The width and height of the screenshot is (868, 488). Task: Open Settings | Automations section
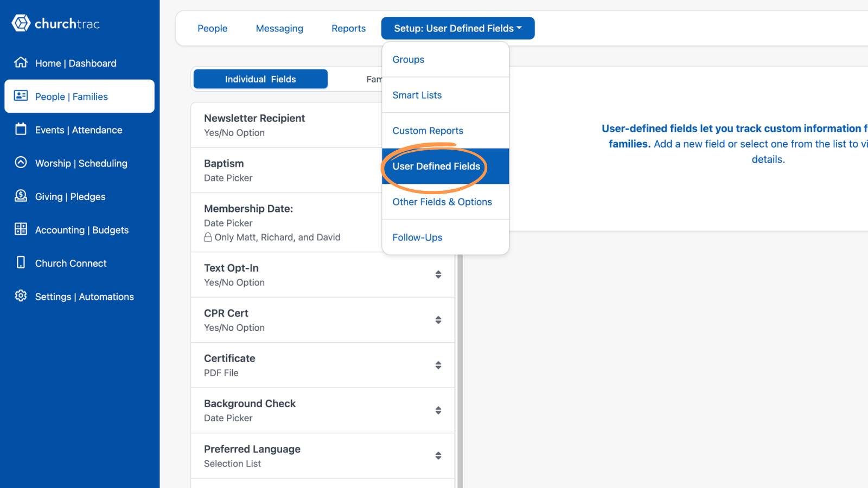tap(79, 297)
